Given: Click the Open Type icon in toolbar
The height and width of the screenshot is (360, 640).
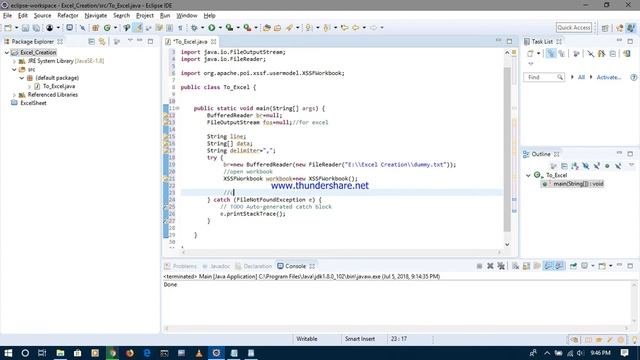Looking at the screenshot, I should (267, 28).
